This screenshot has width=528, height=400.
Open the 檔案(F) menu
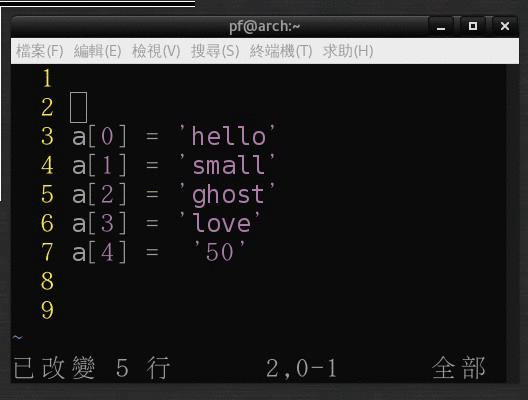tap(40, 52)
